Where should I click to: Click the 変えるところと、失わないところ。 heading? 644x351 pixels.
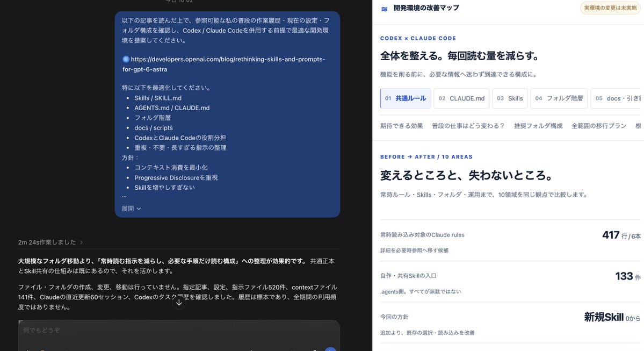467,175
